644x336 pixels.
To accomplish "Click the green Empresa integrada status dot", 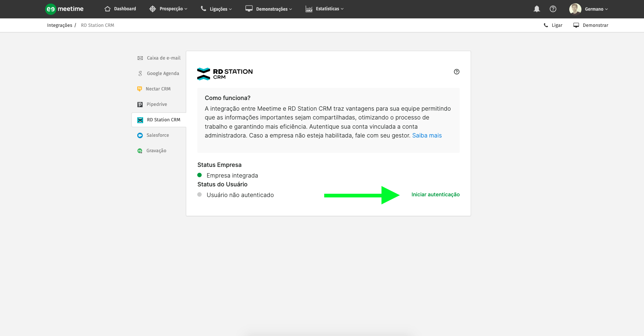I will [199, 175].
